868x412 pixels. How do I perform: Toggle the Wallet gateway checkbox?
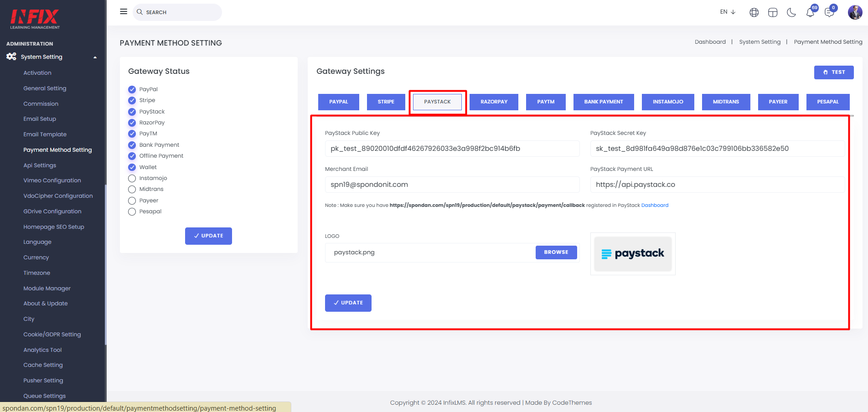click(132, 167)
